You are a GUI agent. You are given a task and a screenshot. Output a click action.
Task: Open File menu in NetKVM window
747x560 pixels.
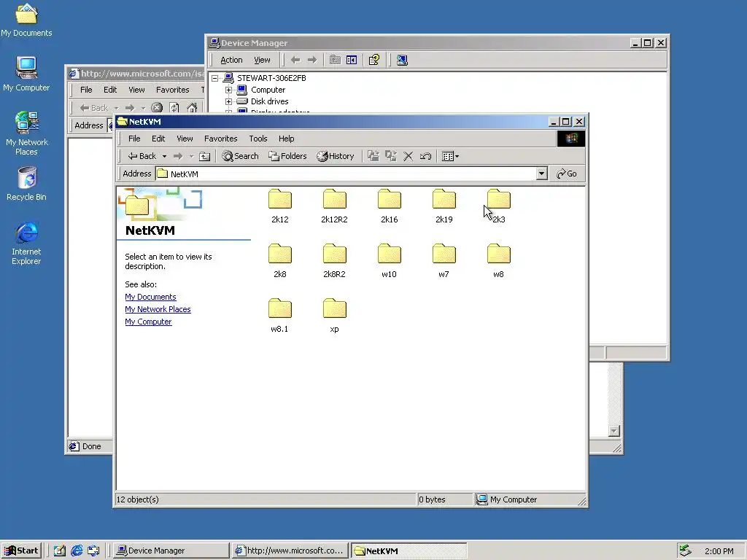134,139
